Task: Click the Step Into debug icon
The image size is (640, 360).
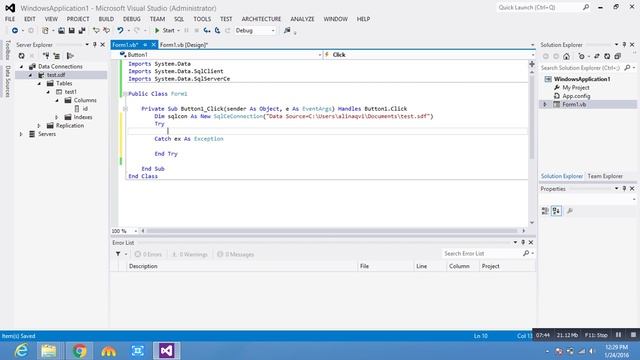Action: [207, 31]
